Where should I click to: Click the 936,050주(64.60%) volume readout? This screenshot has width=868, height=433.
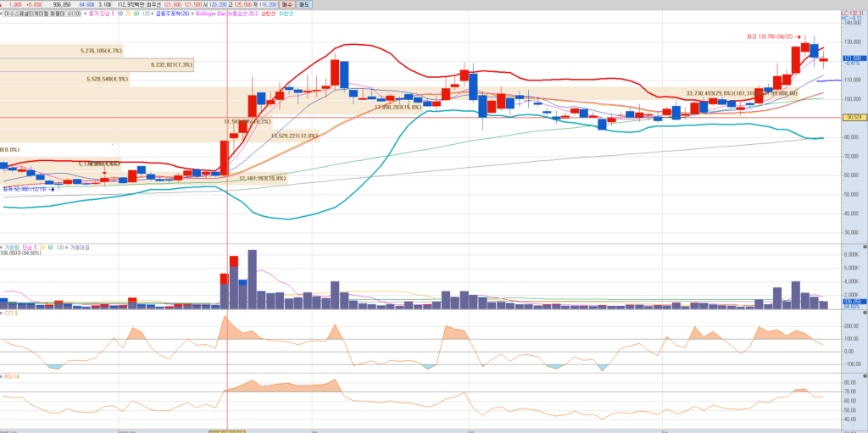[20, 253]
